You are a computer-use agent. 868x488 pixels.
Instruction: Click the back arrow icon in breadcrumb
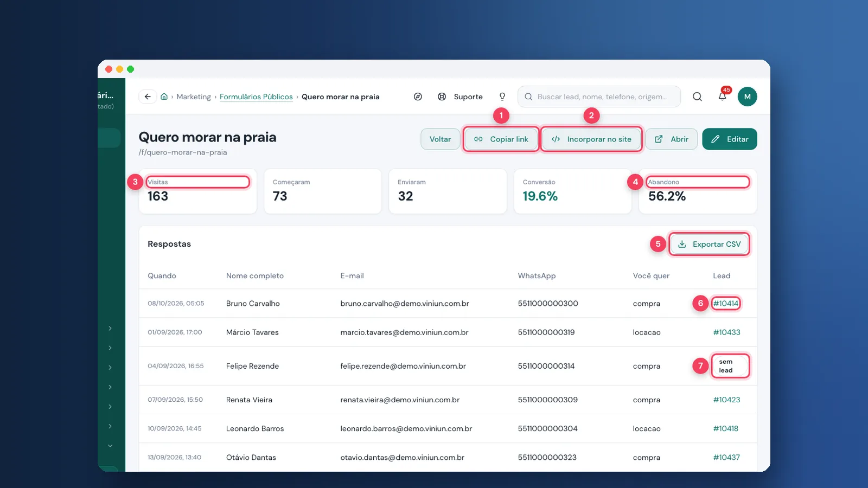(148, 97)
